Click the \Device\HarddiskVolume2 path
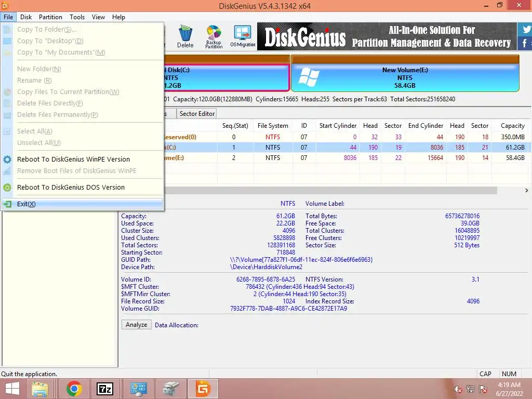 (266, 267)
